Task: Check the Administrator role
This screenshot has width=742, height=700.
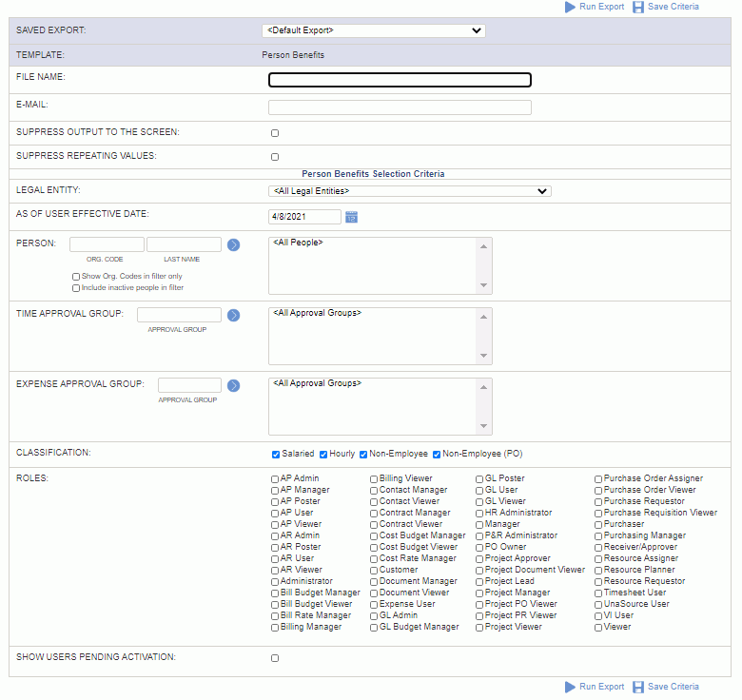Action: pos(275,582)
